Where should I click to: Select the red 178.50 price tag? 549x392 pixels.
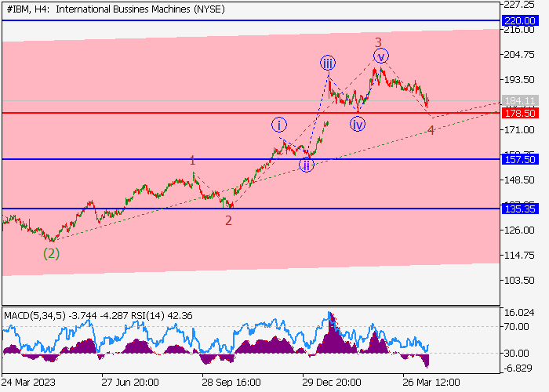(520, 113)
